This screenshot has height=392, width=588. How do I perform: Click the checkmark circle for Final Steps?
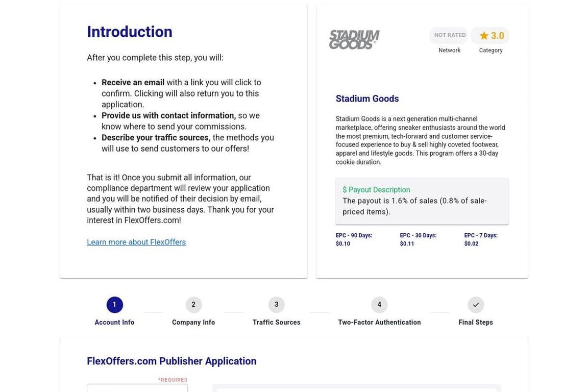click(475, 305)
